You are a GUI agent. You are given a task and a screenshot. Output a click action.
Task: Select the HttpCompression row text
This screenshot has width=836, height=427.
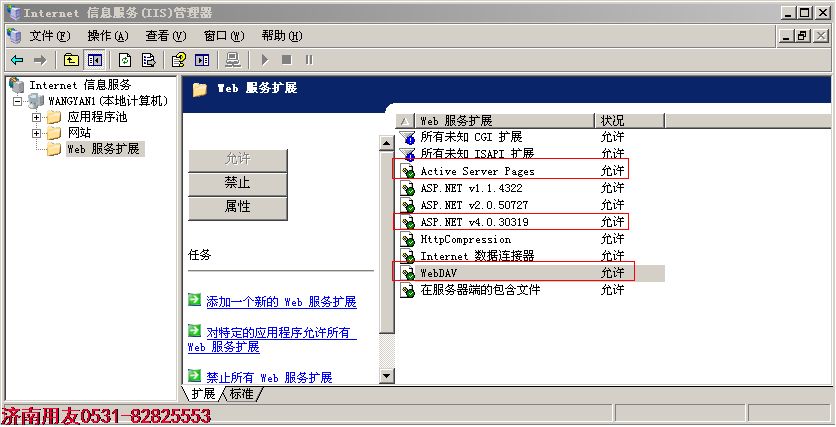[x=465, y=239]
